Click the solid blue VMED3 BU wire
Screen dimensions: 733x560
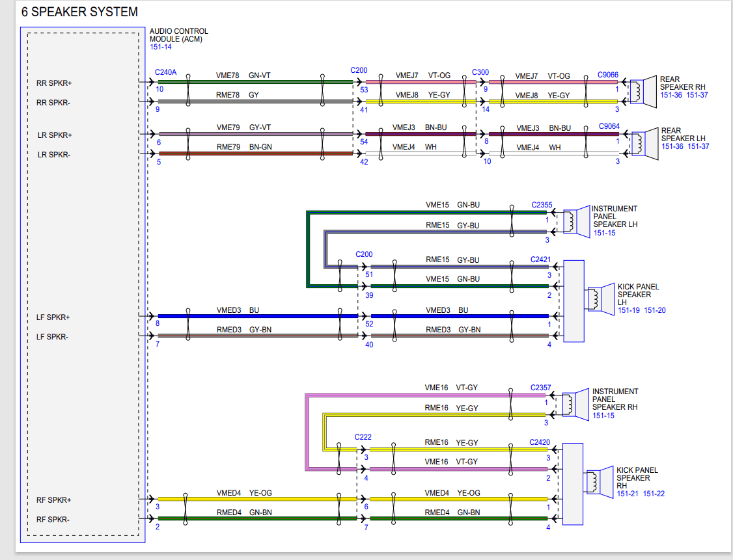[258, 316]
